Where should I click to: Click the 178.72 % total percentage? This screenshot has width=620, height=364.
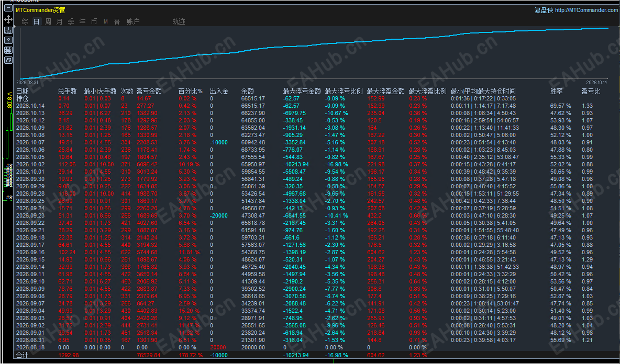pos(191,355)
